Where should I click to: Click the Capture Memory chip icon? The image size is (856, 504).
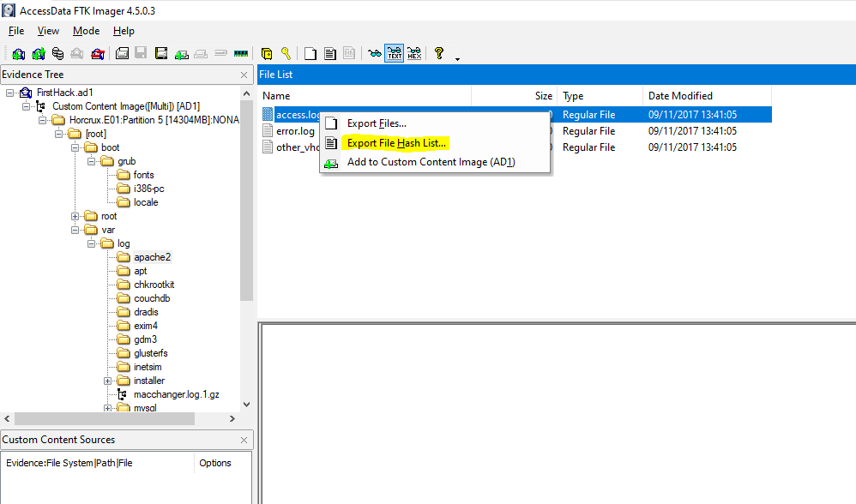pyautogui.click(x=241, y=53)
